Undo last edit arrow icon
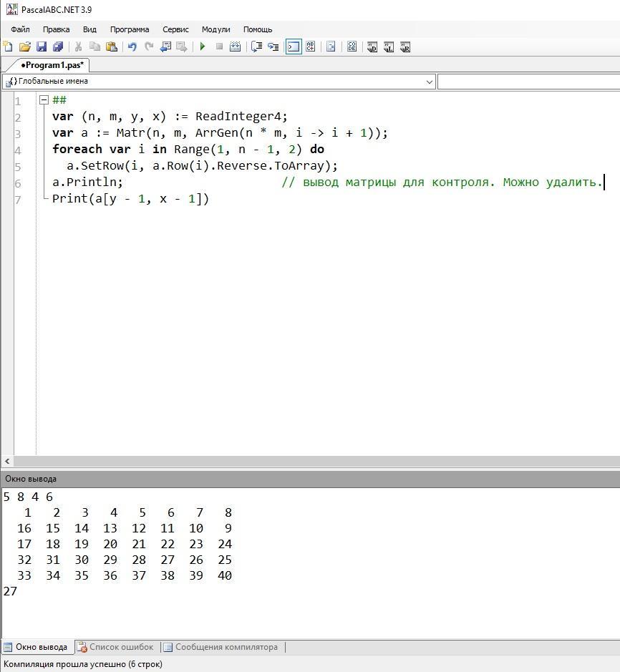620x672 pixels. coord(132,47)
